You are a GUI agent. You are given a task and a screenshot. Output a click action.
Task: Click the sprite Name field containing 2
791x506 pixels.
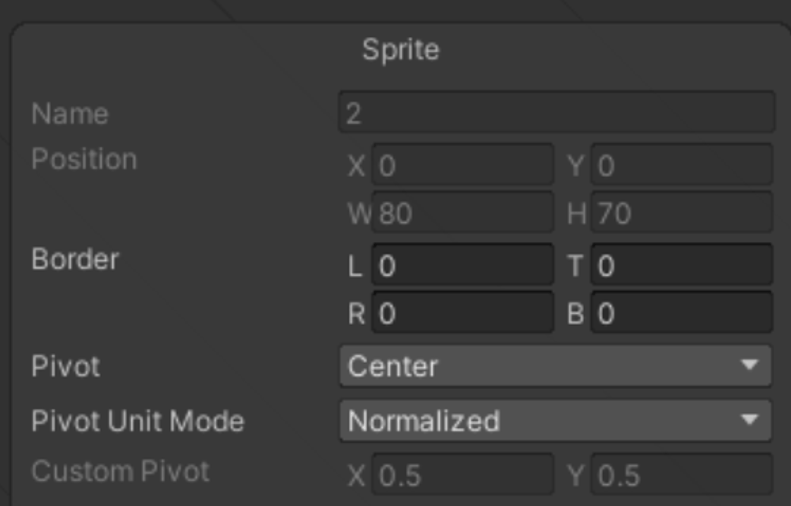556,112
